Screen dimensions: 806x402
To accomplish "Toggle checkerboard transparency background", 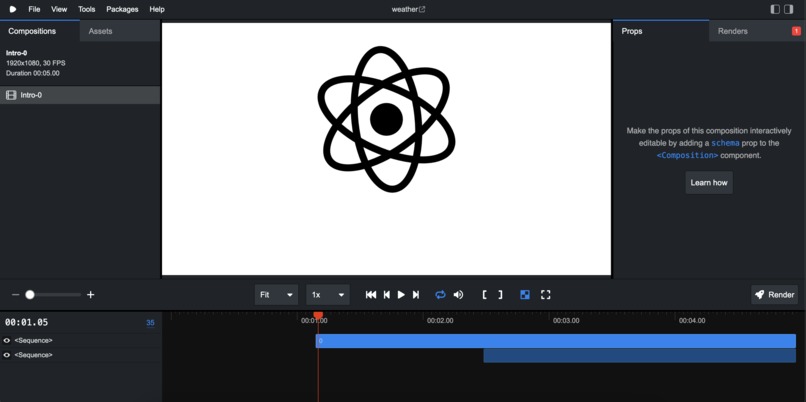I will (525, 295).
